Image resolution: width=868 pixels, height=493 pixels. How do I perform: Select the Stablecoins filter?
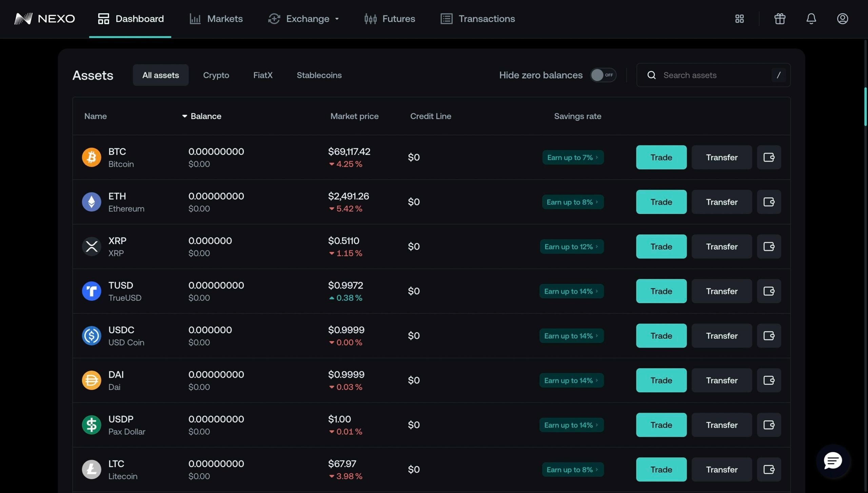(319, 75)
